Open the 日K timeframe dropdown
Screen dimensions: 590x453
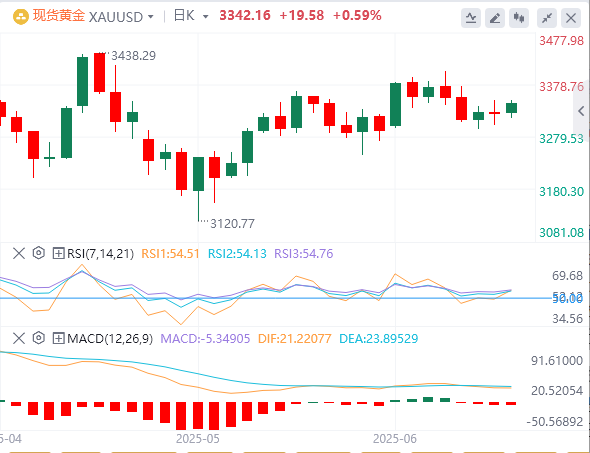(191, 16)
